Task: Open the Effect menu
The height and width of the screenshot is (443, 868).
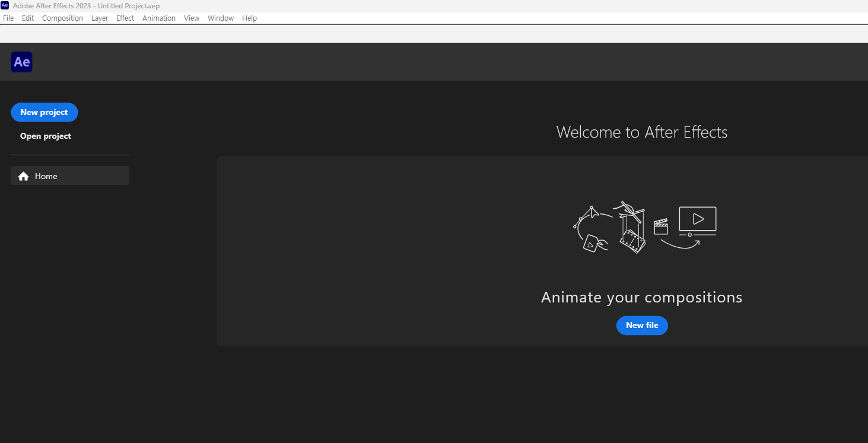Action: [125, 18]
